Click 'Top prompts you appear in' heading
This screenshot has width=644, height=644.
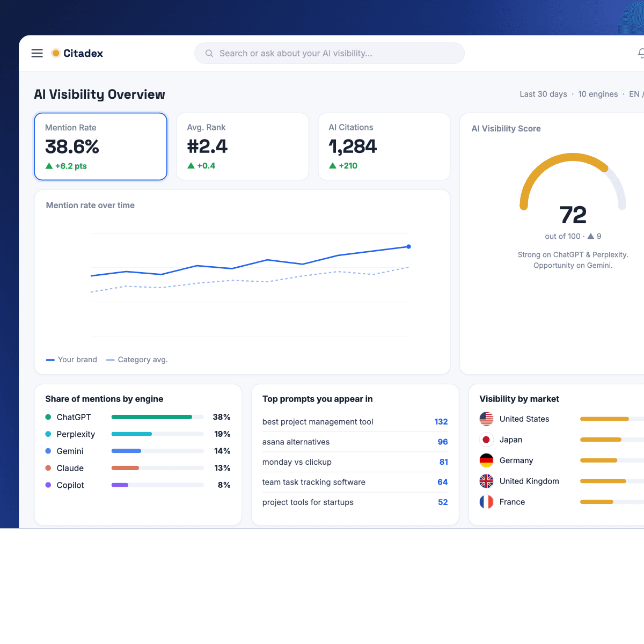tap(318, 399)
